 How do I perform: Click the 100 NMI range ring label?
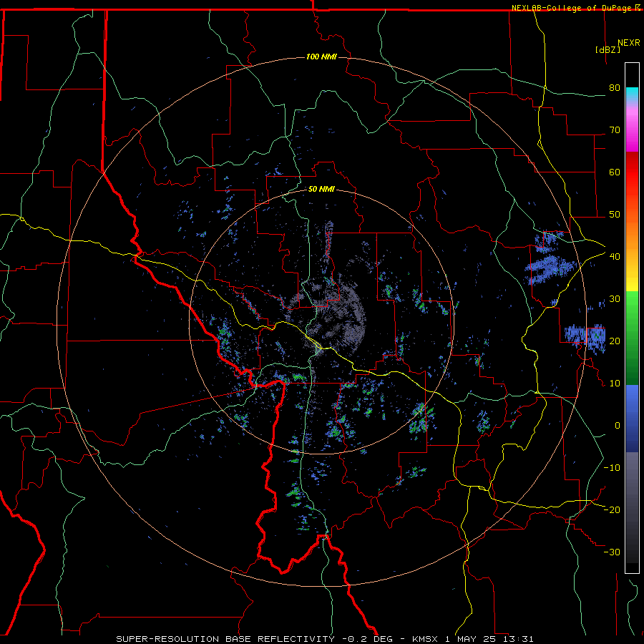321,57
